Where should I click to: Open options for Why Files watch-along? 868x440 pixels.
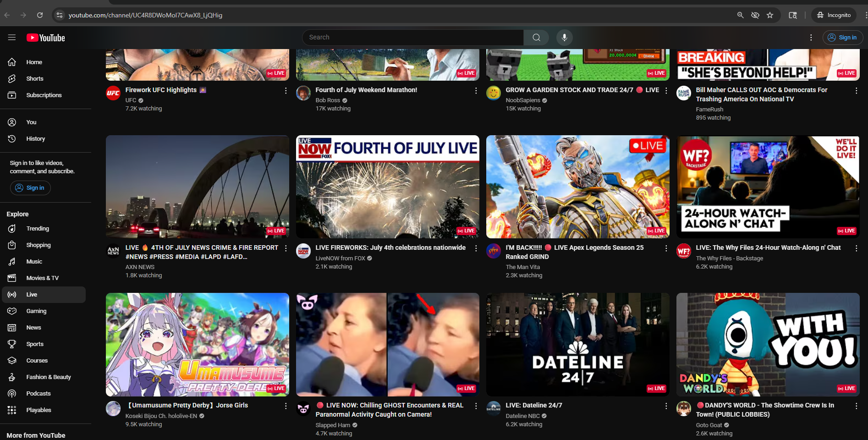(856, 248)
